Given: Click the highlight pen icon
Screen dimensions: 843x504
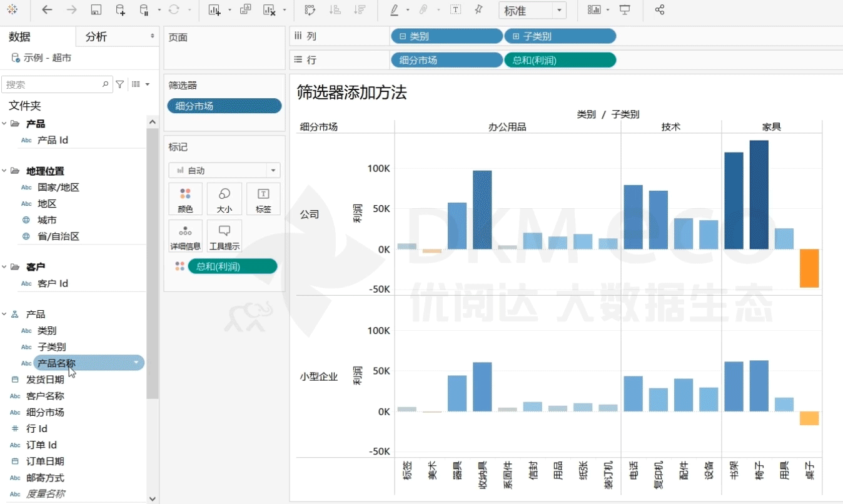Looking at the screenshot, I should click(394, 10).
